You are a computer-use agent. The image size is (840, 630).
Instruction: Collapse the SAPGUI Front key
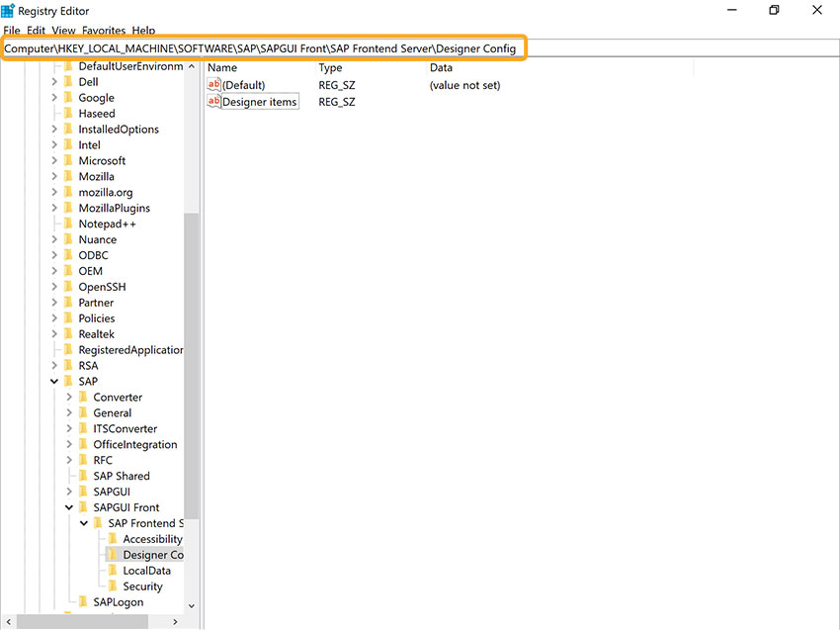click(69, 507)
